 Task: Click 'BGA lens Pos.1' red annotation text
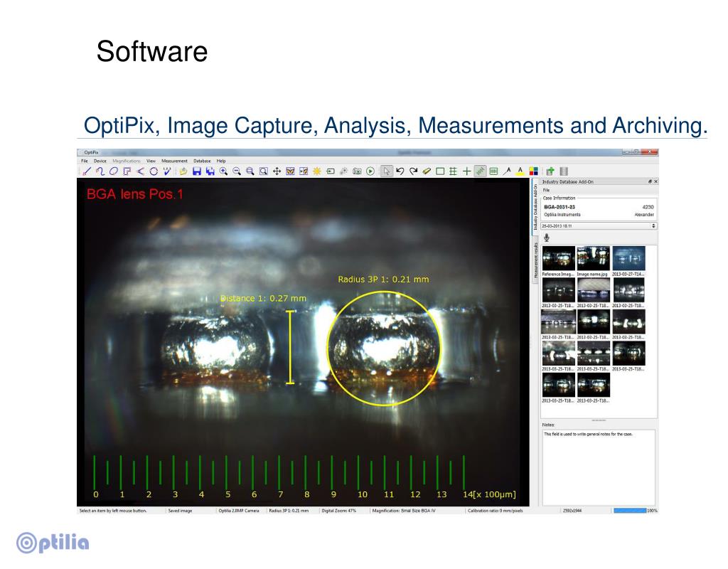tap(135, 194)
